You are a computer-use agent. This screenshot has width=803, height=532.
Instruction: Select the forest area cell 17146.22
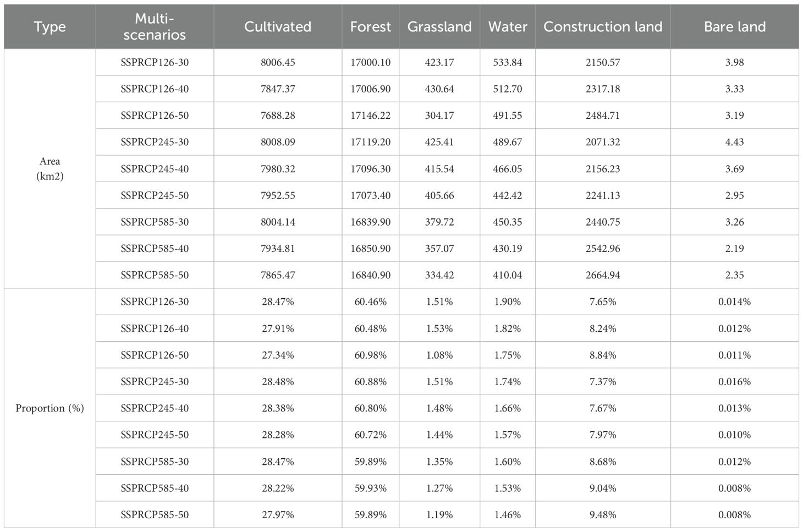click(x=370, y=116)
